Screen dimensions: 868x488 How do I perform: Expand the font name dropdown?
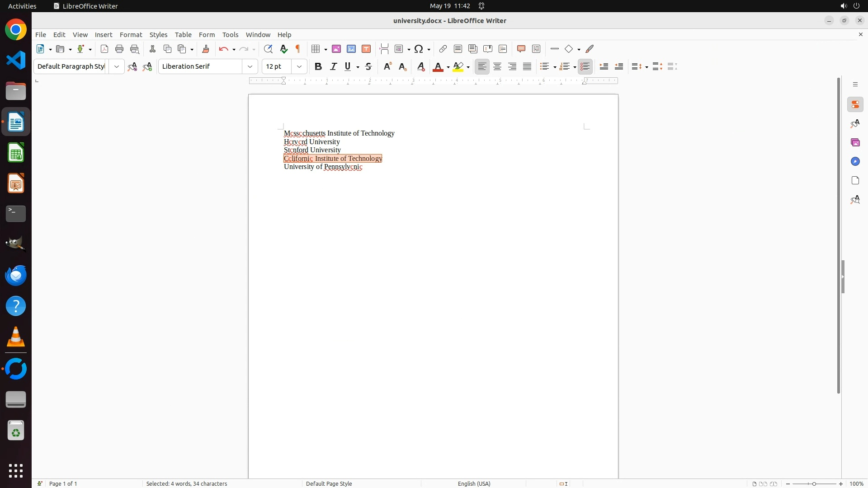click(250, 67)
